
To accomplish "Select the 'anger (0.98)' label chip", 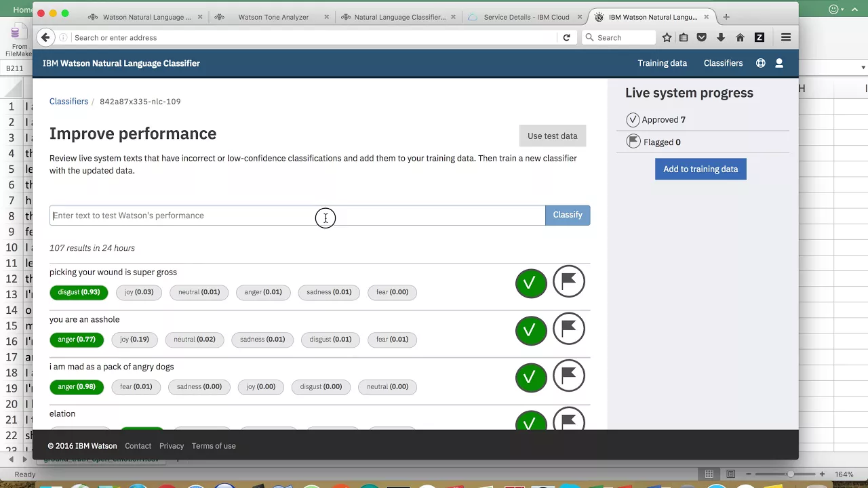I will click(x=77, y=387).
